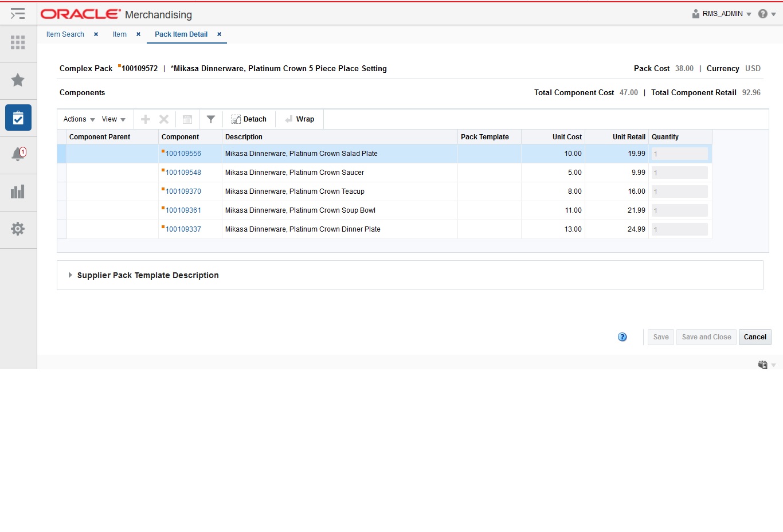Viewport: 783px width, 532px height.
Task: Sort by Unit Retail column header
Action: click(x=617, y=137)
